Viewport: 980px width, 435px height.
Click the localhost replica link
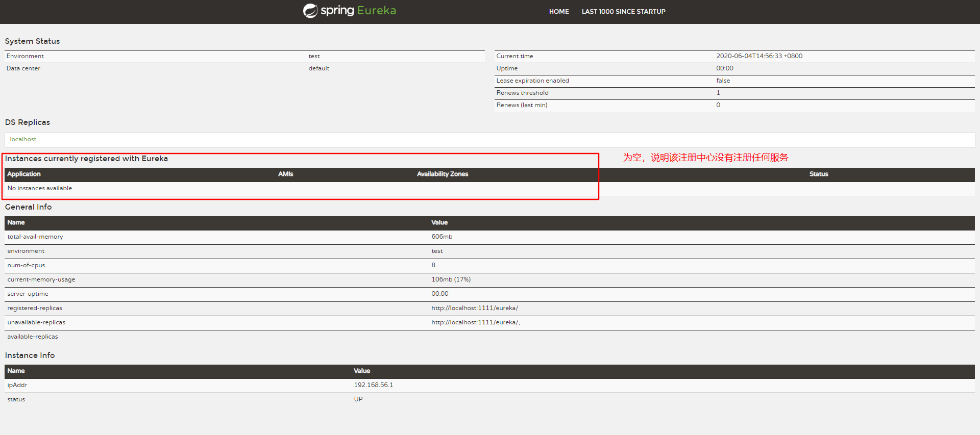(23, 139)
